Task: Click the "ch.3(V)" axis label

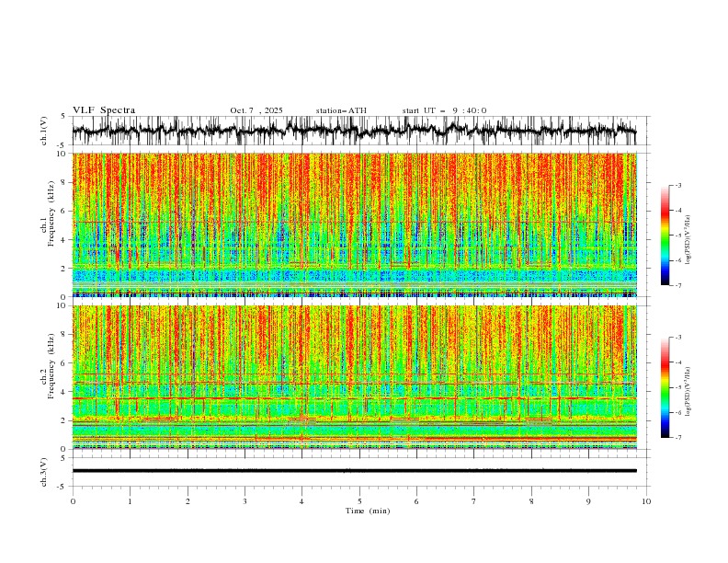Action: (44, 472)
